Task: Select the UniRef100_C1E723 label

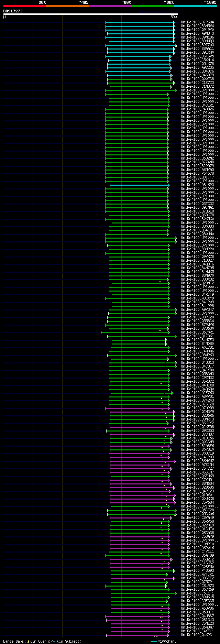Action: tap(197, 83)
